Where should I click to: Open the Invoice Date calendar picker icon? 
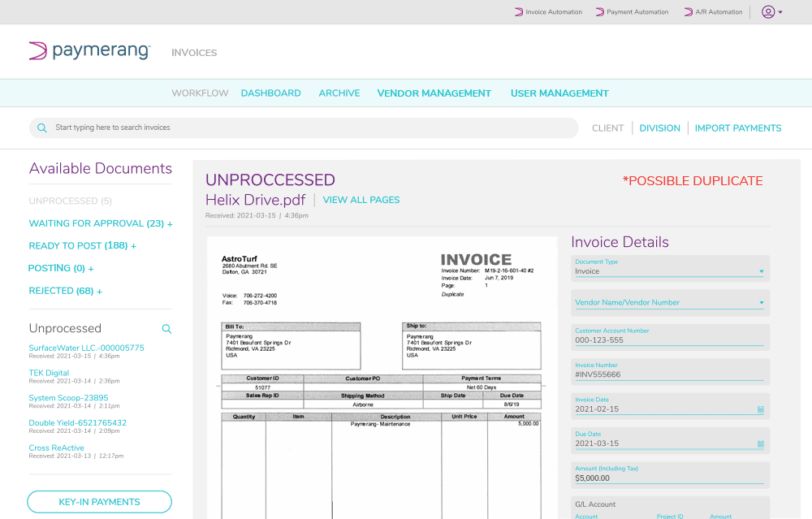point(760,409)
